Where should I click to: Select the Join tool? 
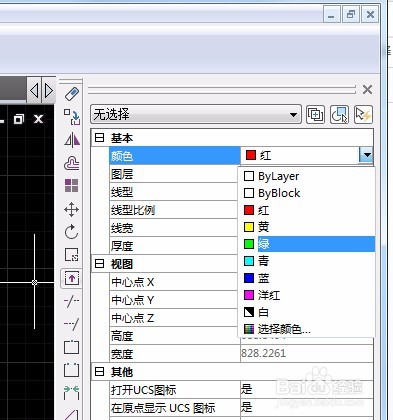[72, 392]
